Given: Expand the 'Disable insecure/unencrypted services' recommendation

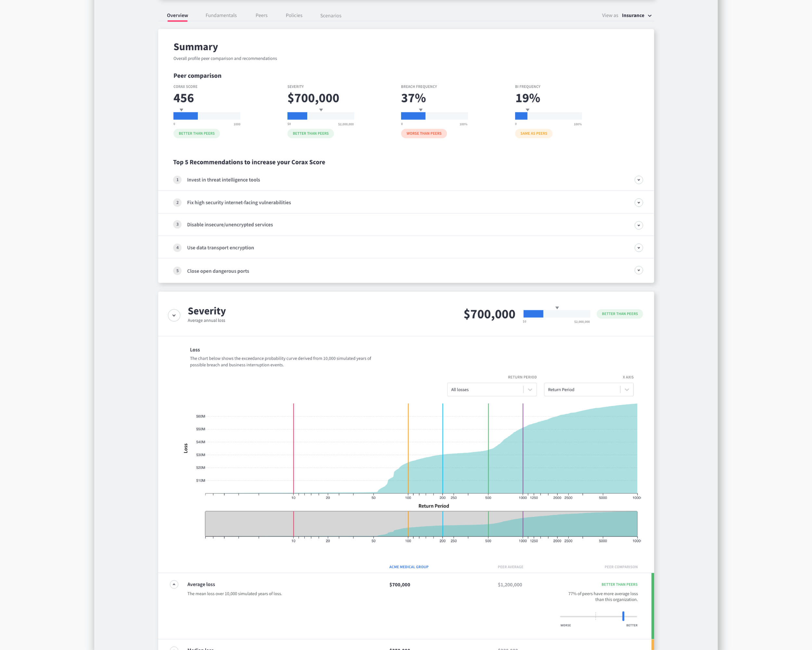Looking at the screenshot, I should pyautogui.click(x=638, y=225).
